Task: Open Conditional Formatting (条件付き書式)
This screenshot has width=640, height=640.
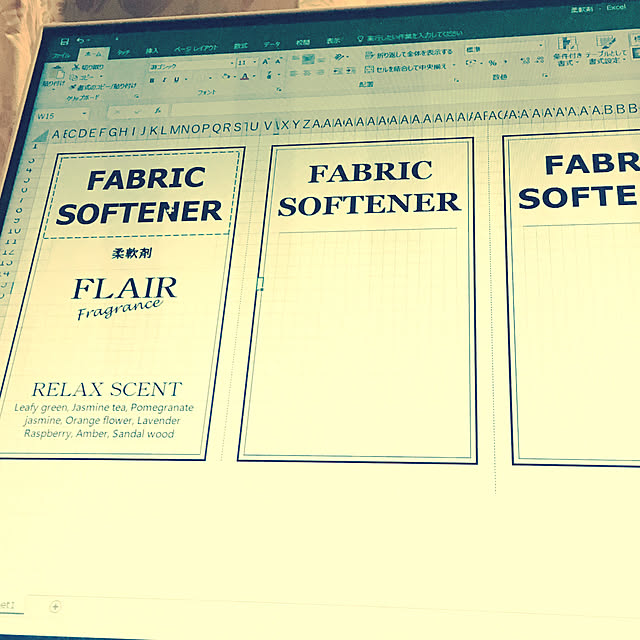Action: 567,51
